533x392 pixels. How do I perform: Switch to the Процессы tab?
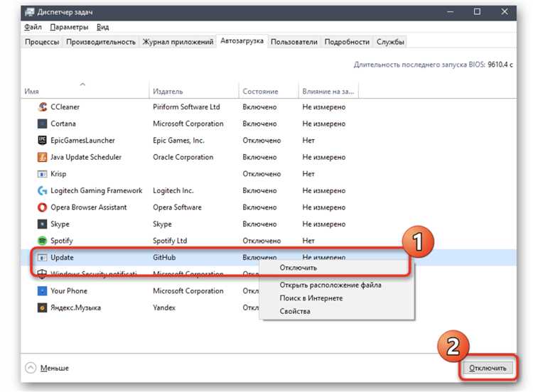pyautogui.click(x=42, y=42)
